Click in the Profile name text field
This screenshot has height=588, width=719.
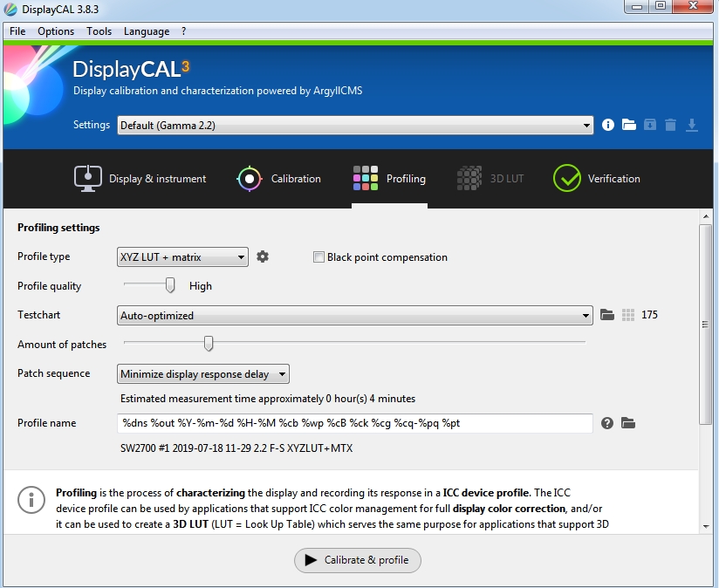(x=355, y=423)
